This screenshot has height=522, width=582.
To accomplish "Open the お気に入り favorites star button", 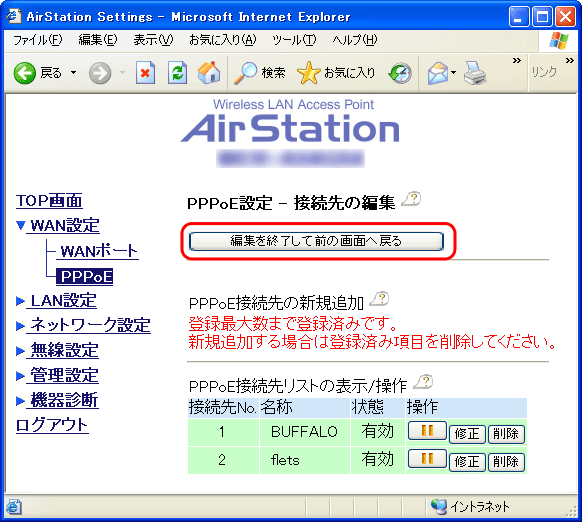I will (336, 73).
